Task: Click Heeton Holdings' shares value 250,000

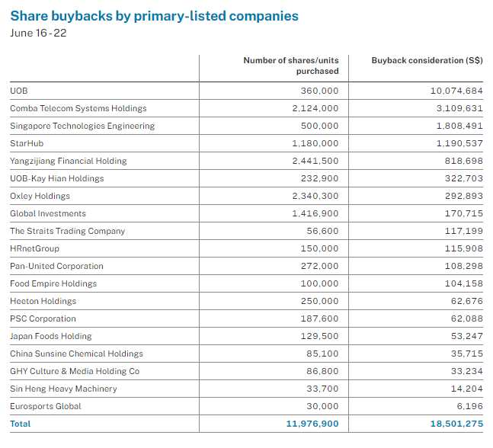Action: (319, 301)
